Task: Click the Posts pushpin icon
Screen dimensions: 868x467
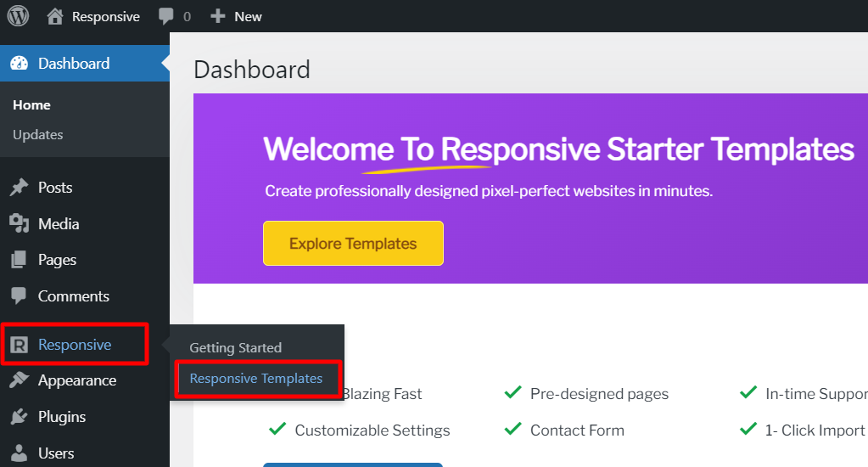Action: (x=20, y=188)
